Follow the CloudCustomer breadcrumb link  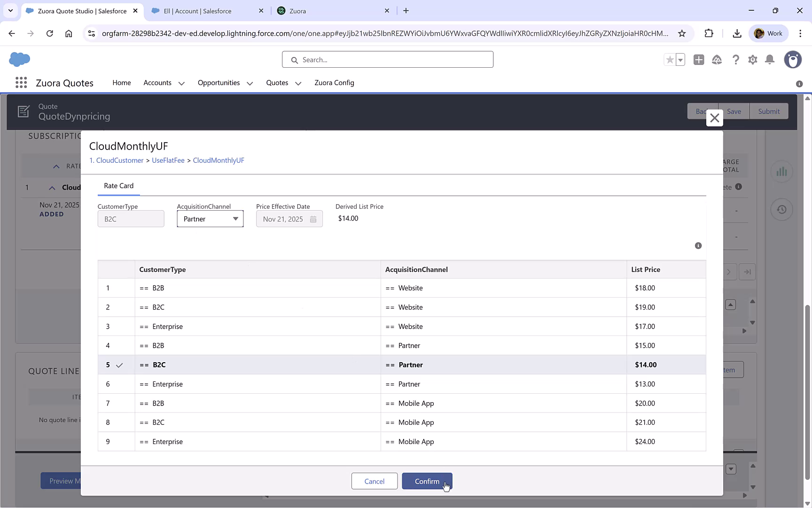[x=120, y=160]
